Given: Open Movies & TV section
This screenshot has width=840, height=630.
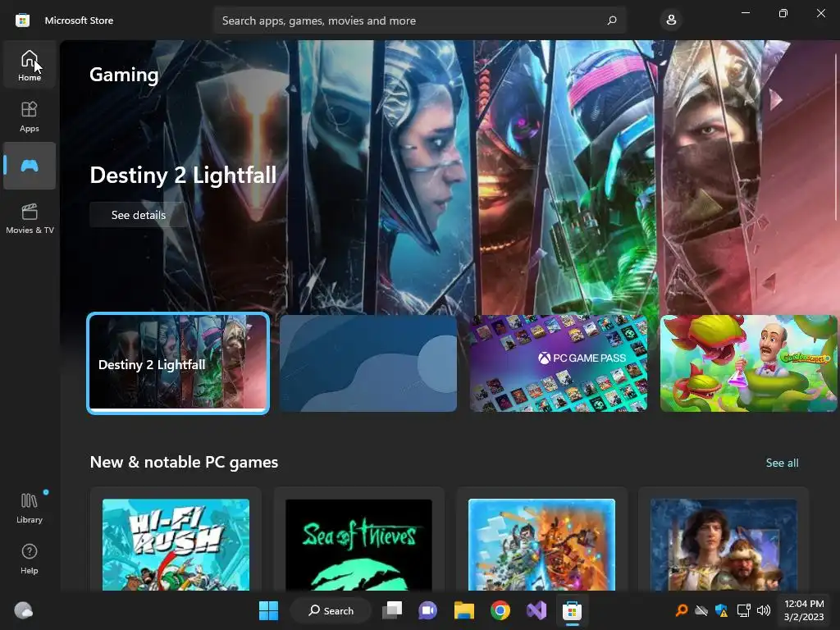Looking at the screenshot, I should pyautogui.click(x=30, y=218).
